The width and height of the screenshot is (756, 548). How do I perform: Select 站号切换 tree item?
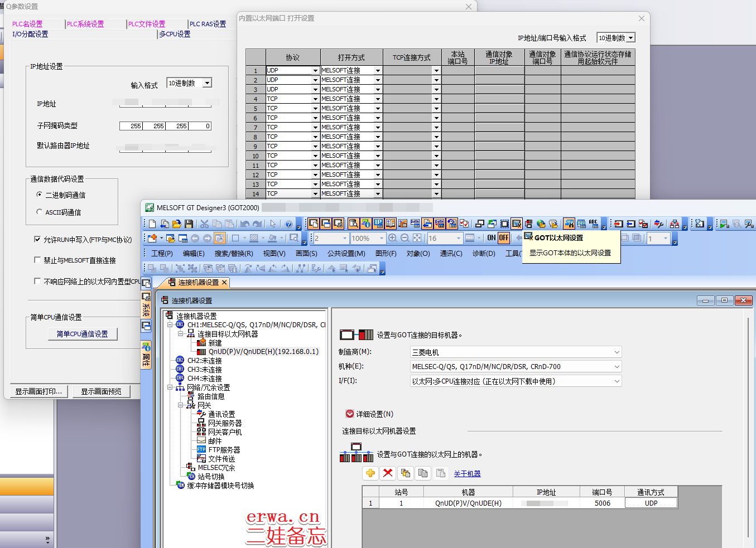[211, 476]
